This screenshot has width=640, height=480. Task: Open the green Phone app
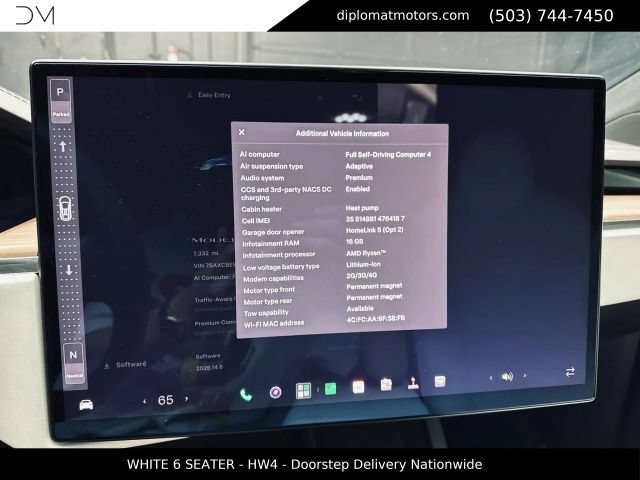246,395
